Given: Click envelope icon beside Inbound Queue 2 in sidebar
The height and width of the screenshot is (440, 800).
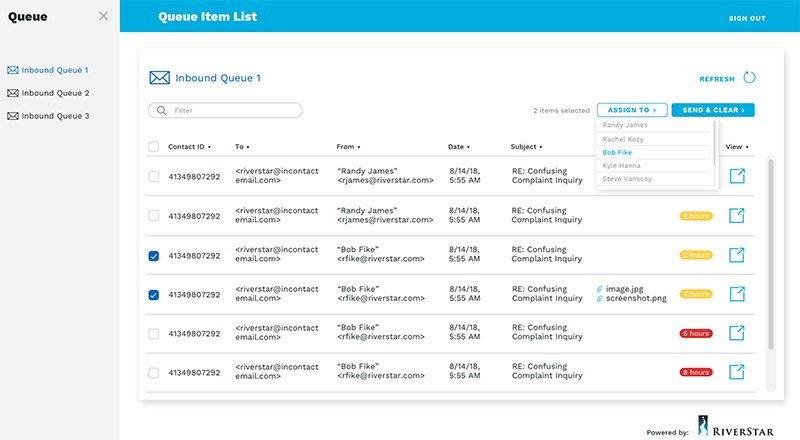Looking at the screenshot, I should (x=13, y=93).
